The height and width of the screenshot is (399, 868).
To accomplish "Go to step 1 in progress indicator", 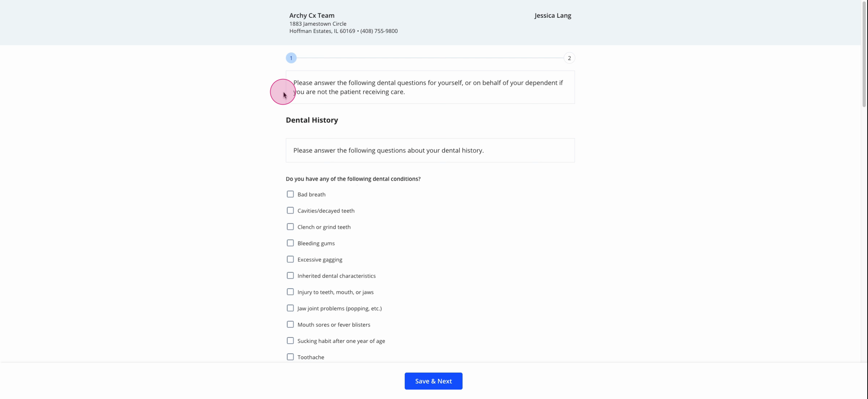I will coord(291,58).
